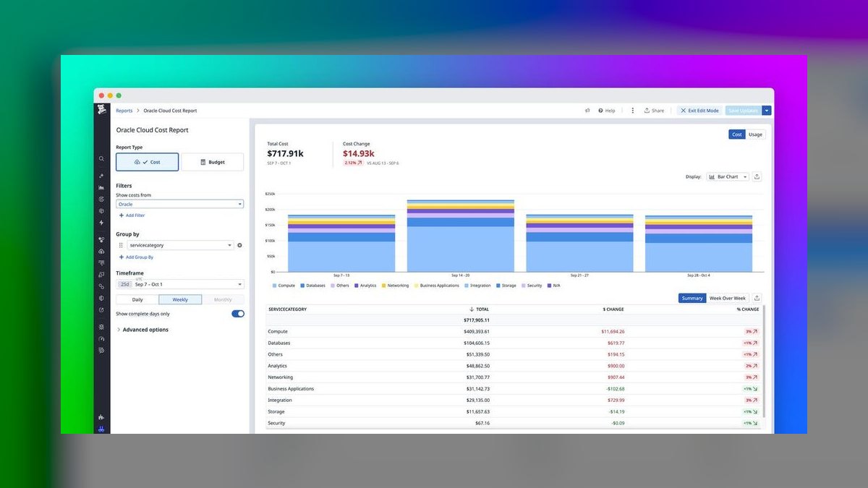Click the Networking legend color swatch
Viewport: 868px width, 488px height.
pyautogui.click(x=383, y=286)
